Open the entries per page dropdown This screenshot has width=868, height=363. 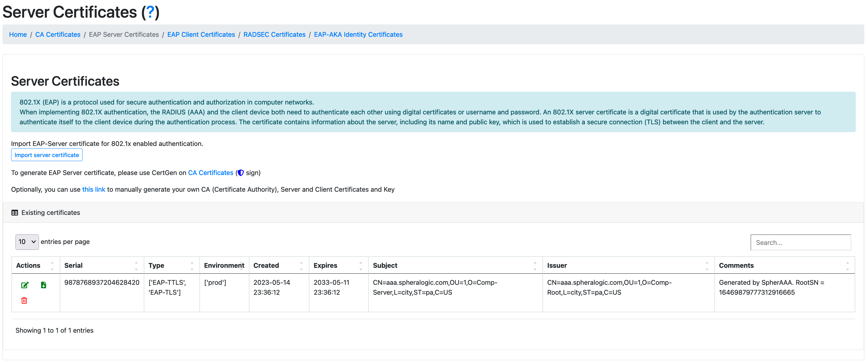point(27,242)
